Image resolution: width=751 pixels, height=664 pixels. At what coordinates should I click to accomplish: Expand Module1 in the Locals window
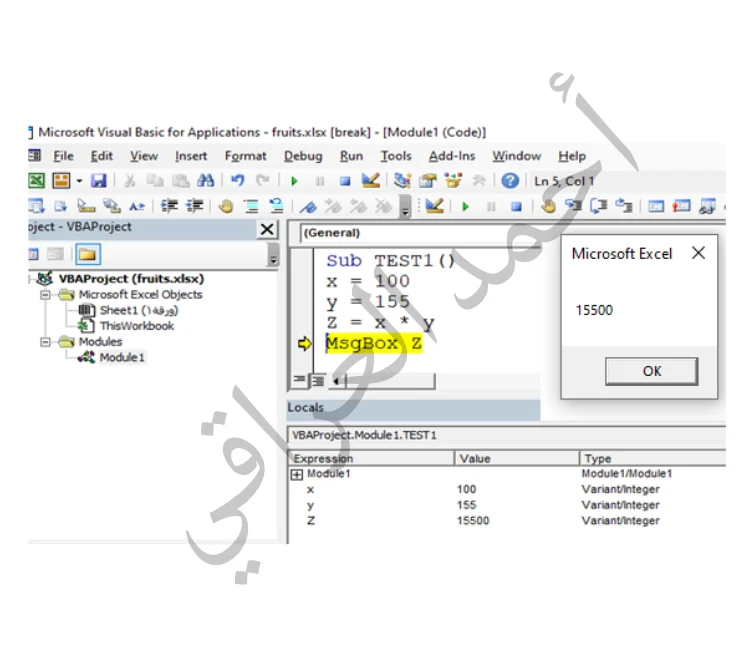297,475
